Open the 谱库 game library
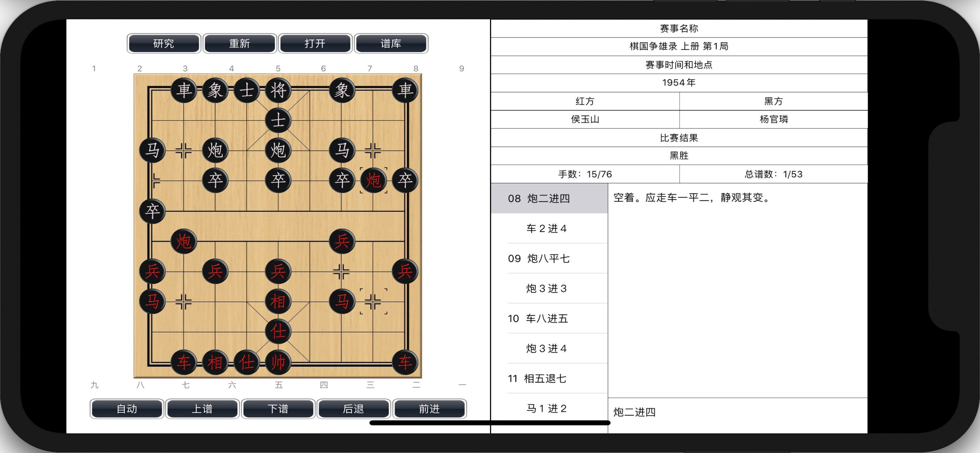The width and height of the screenshot is (980, 453). coord(391,43)
